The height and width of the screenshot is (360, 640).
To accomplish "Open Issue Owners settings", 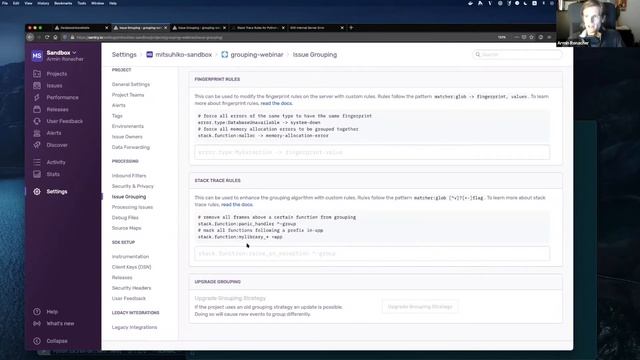I will [127, 137].
